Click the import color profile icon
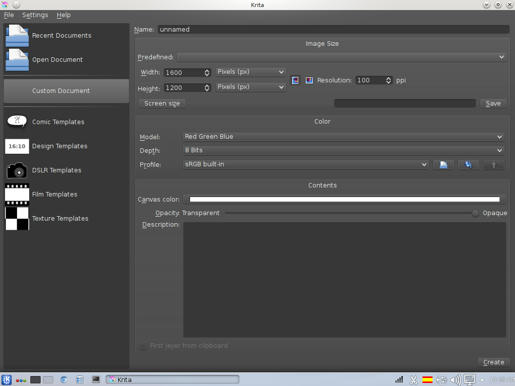 pyautogui.click(x=443, y=164)
